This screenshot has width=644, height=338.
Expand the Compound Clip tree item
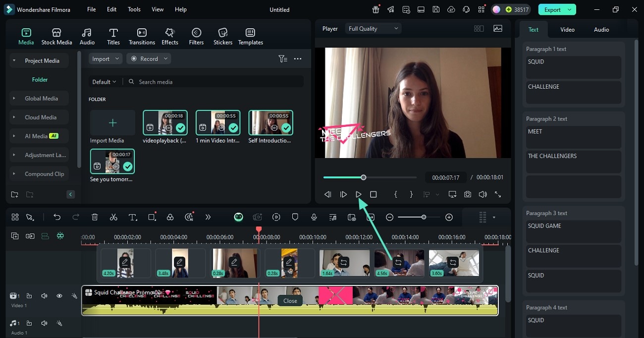tap(14, 174)
